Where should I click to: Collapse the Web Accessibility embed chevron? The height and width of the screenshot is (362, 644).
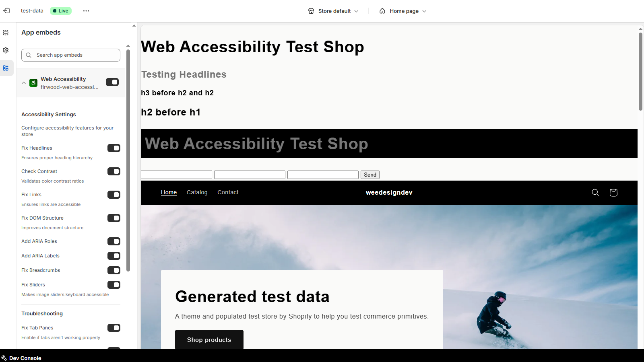[x=24, y=83]
